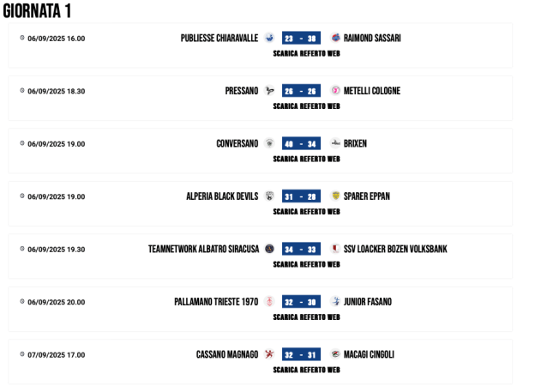
Task: Open Scarica Referto Web under Conversano–Brixen
Action: click(306, 159)
